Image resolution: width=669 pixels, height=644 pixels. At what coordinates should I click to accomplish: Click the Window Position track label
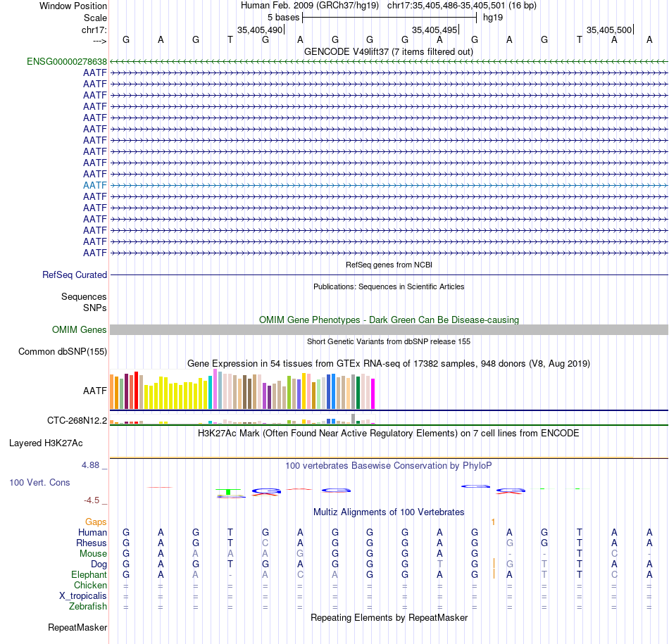point(73,6)
